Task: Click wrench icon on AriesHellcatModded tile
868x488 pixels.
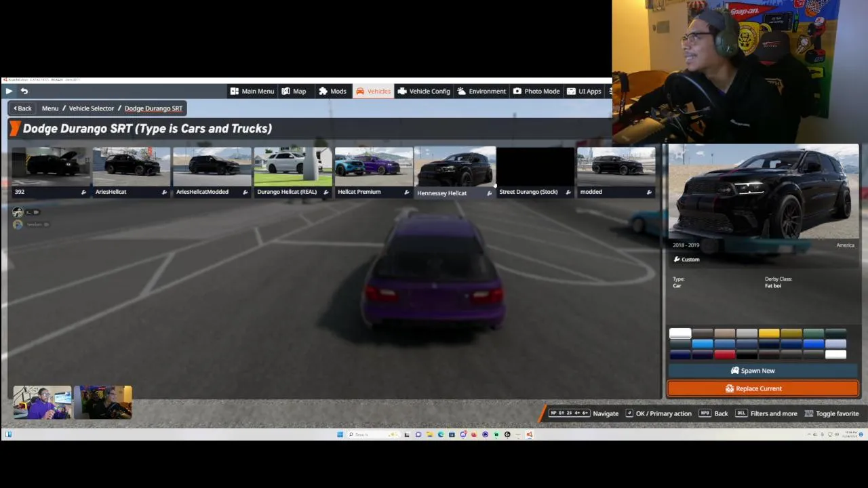Action: point(245,192)
